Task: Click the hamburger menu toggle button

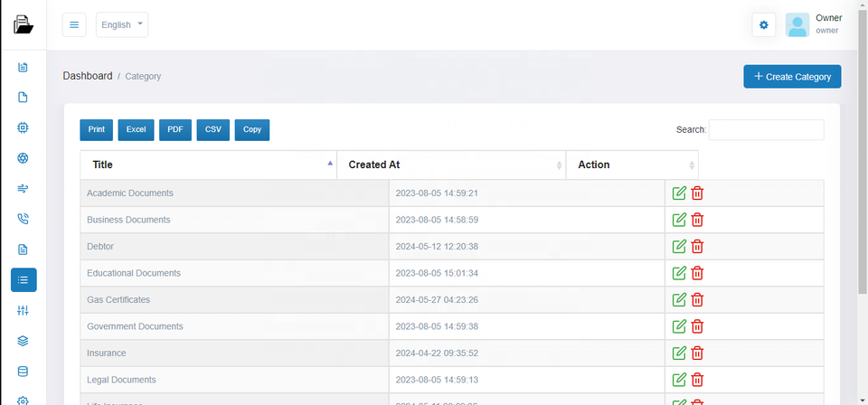Action: pyautogui.click(x=74, y=25)
